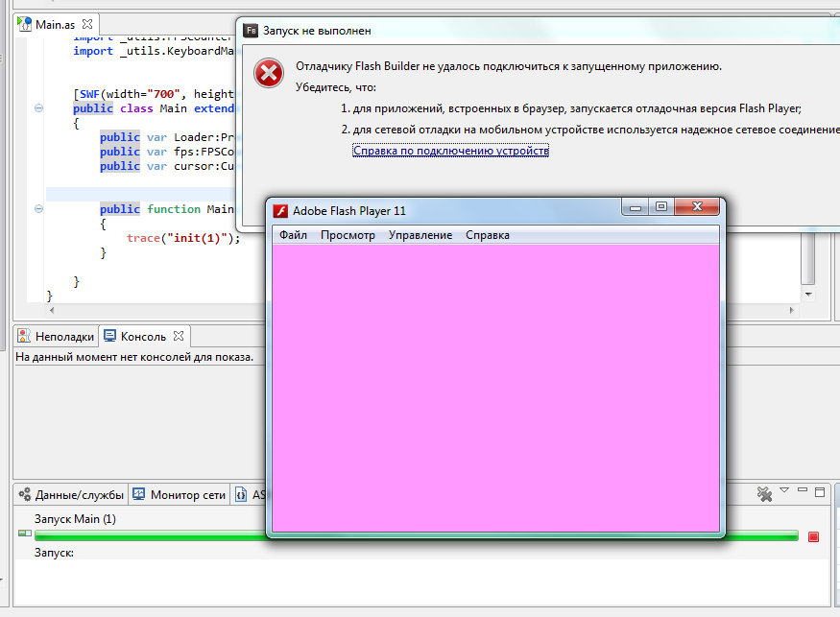Click the Монитор сети monitor icon
840x617 pixels.
pos(139,494)
